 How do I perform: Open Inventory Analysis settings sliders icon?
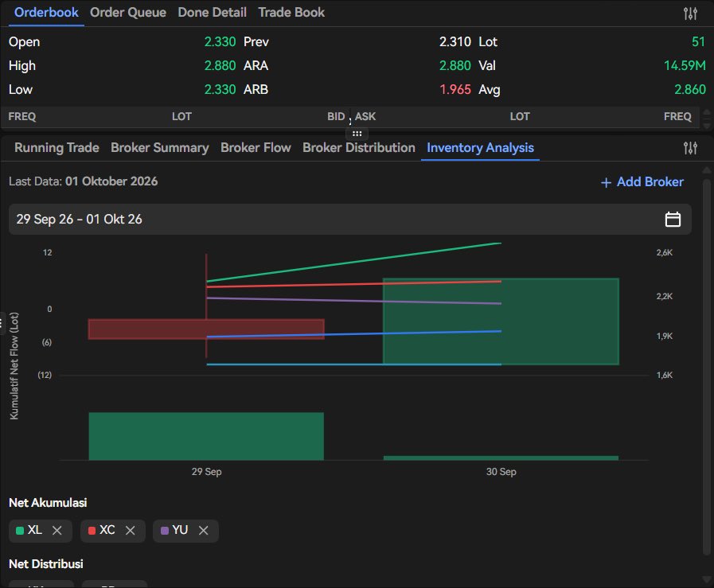tap(690, 148)
